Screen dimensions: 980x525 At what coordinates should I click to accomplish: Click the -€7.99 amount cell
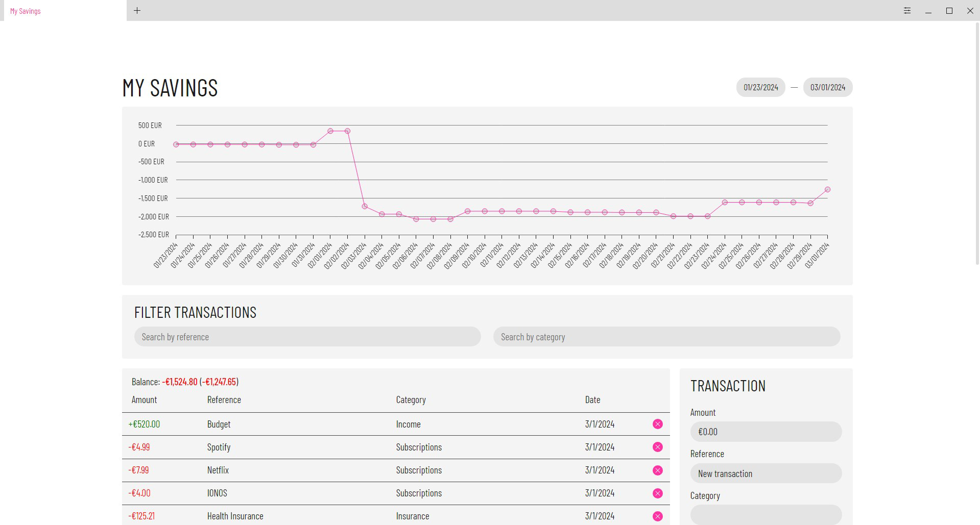pos(138,470)
